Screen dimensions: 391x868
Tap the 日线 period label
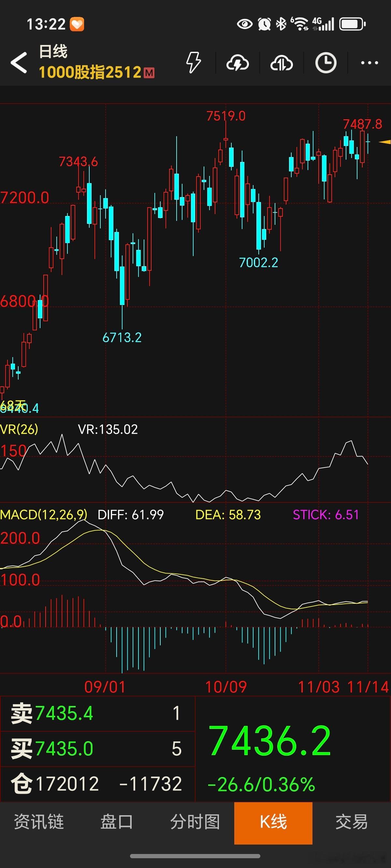pyautogui.click(x=53, y=51)
